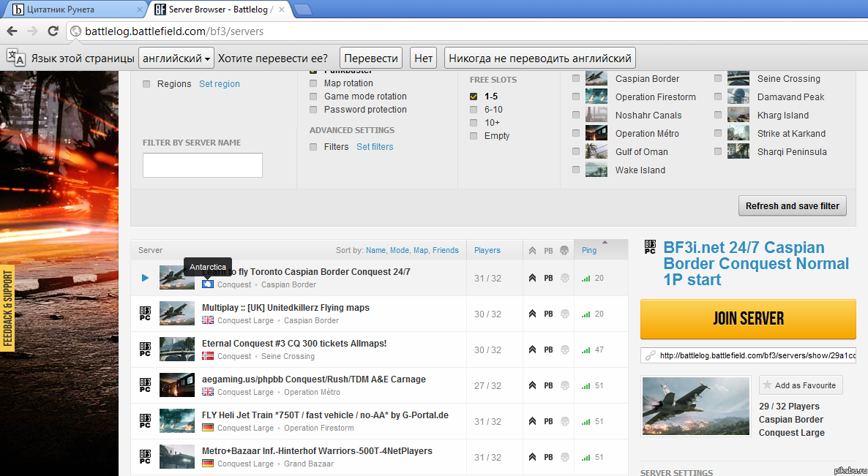The image size is (868, 476).
Task: Click the translate icon in the translation bar
Action: 15,58
